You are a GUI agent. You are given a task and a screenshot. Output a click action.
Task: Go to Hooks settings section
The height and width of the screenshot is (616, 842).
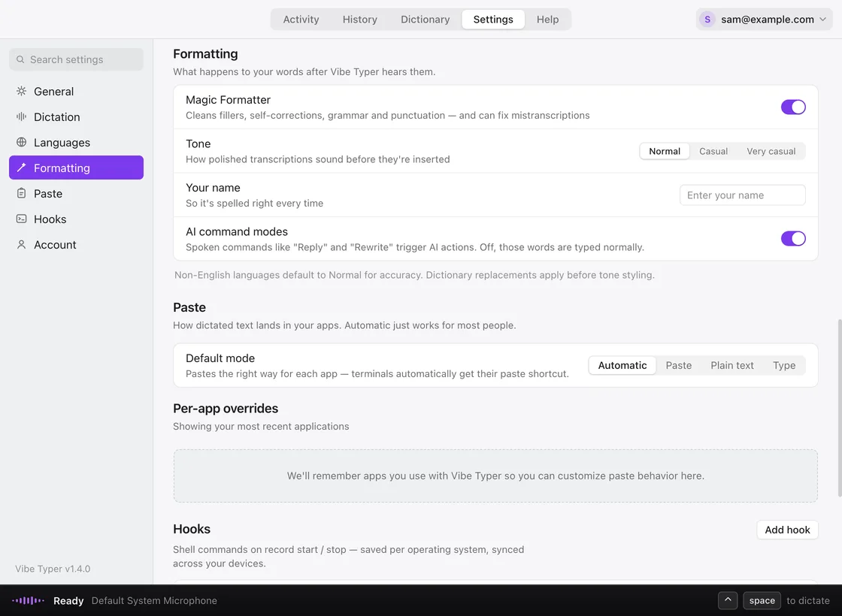tap(76, 219)
